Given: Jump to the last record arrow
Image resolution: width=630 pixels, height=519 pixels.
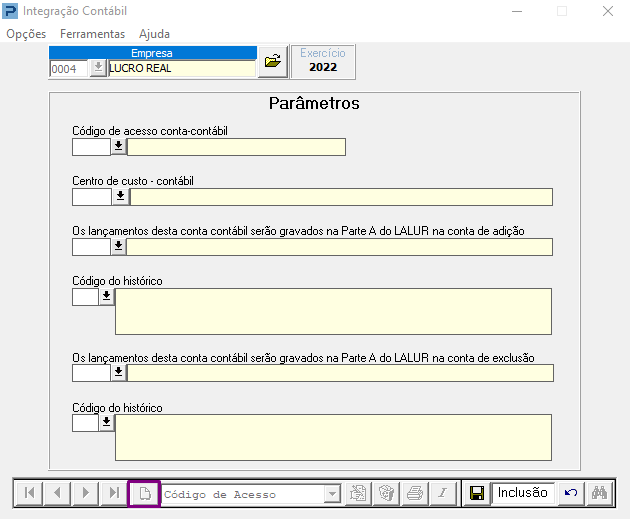Looking at the screenshot, I should point(114,493).
